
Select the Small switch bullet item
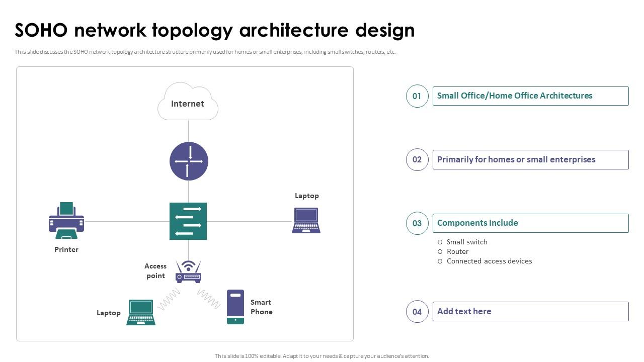[466, 242]
